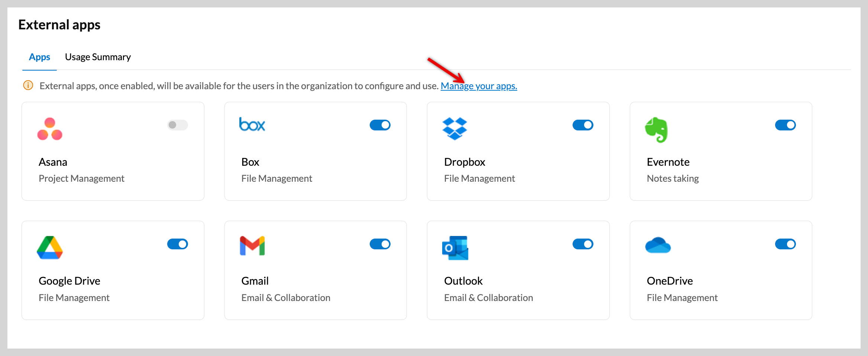Click the Asana logo icon
This screenshot has height=356, width=868.
[50, 129]
